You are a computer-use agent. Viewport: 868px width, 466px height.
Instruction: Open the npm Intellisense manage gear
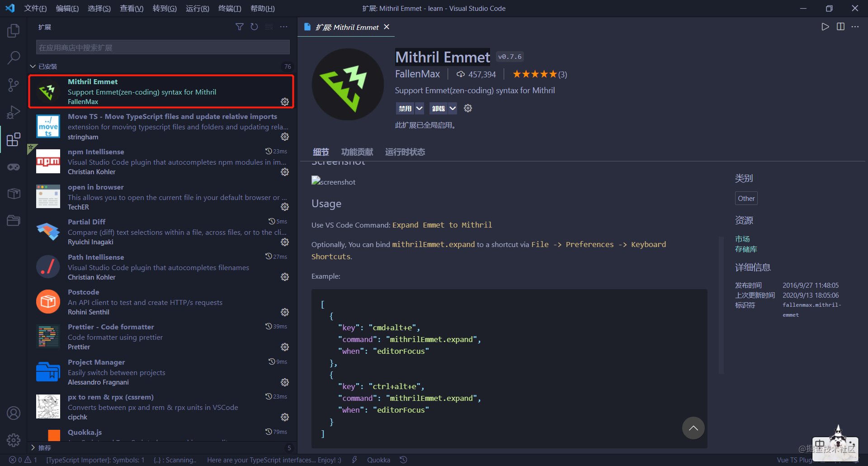[285, 172]
